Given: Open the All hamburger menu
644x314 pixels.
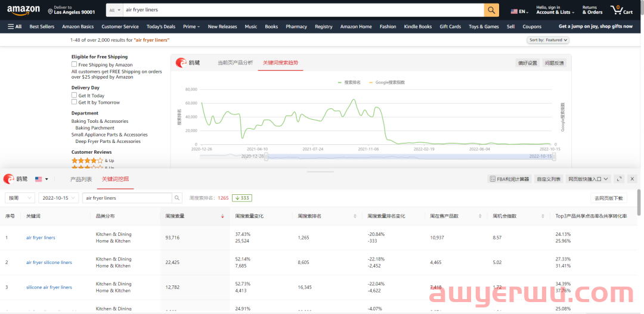Looking at the screenshot, I should pyautogui.click(x=15, y=27).
